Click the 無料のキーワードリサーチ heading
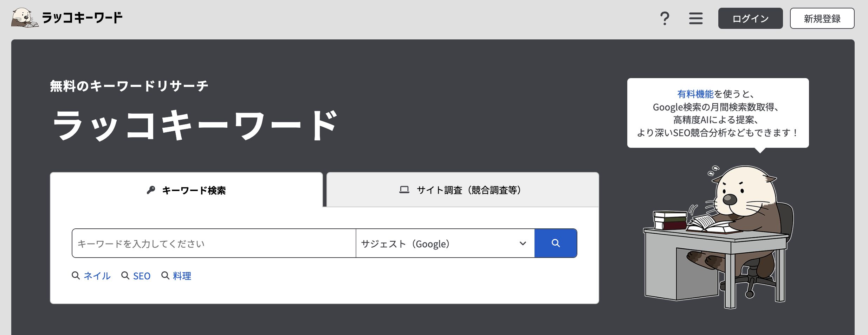 (129, 86)
